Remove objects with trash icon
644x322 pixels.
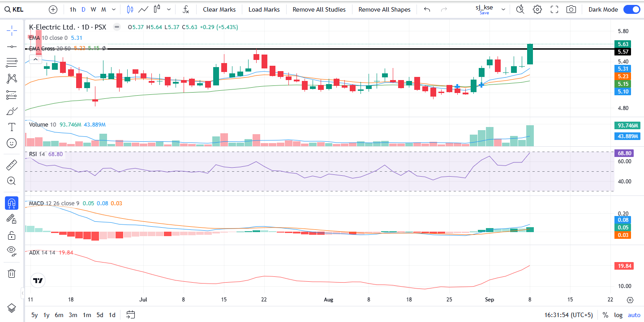pos(12,273)
